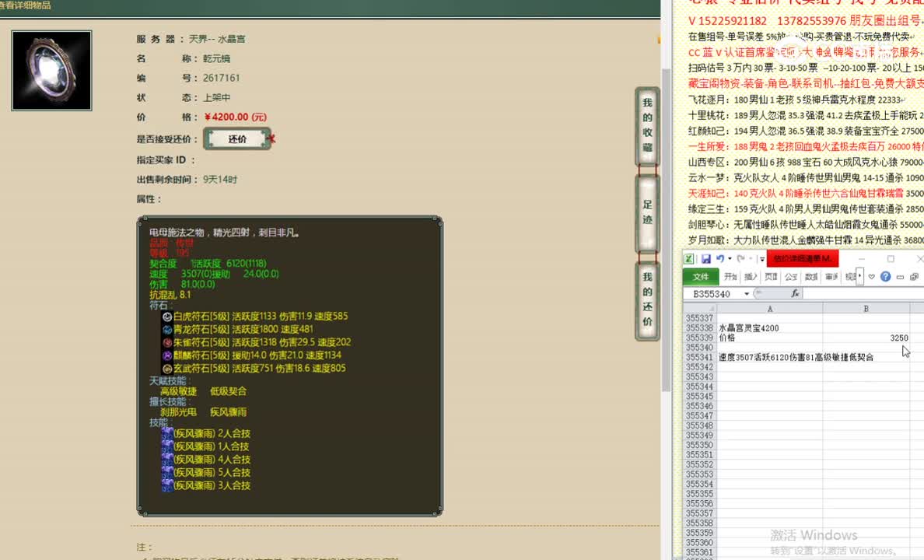924x560 pixels.
Task: Switch to the 插入 ribbon tab
Action: click(751, 277)
